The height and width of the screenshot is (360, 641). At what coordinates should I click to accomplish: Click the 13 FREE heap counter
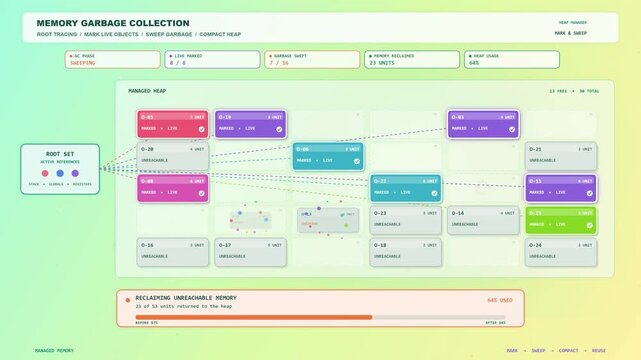558,91
